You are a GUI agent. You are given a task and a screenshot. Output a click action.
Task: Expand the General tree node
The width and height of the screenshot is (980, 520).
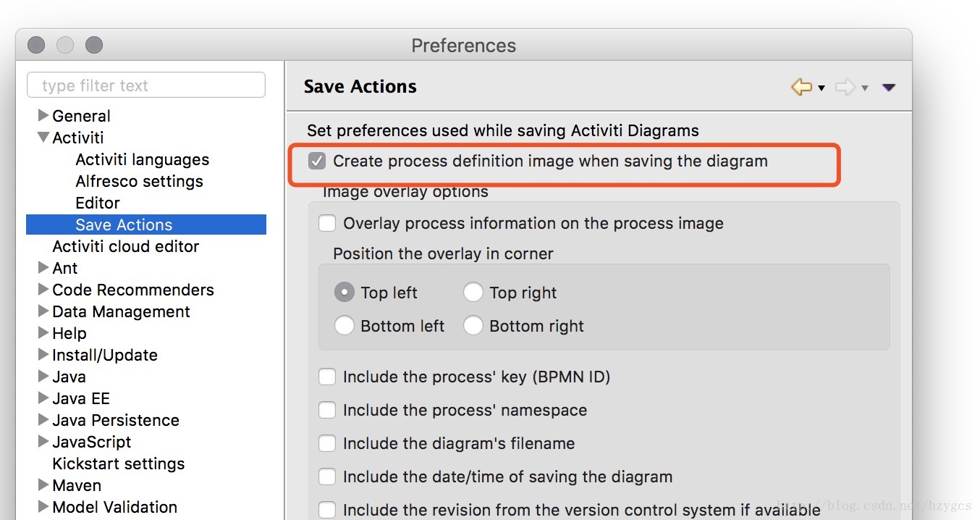tap(43, 115)
